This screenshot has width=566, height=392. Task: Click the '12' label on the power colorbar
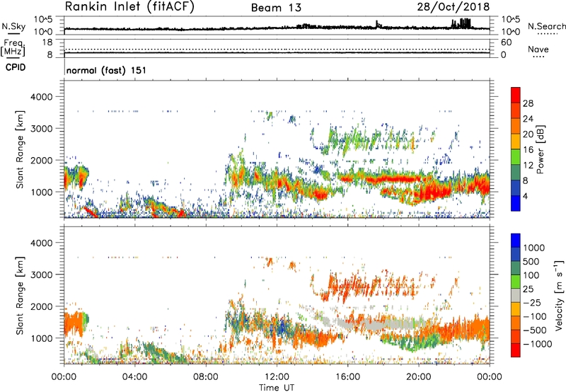[x=528, y=166]
